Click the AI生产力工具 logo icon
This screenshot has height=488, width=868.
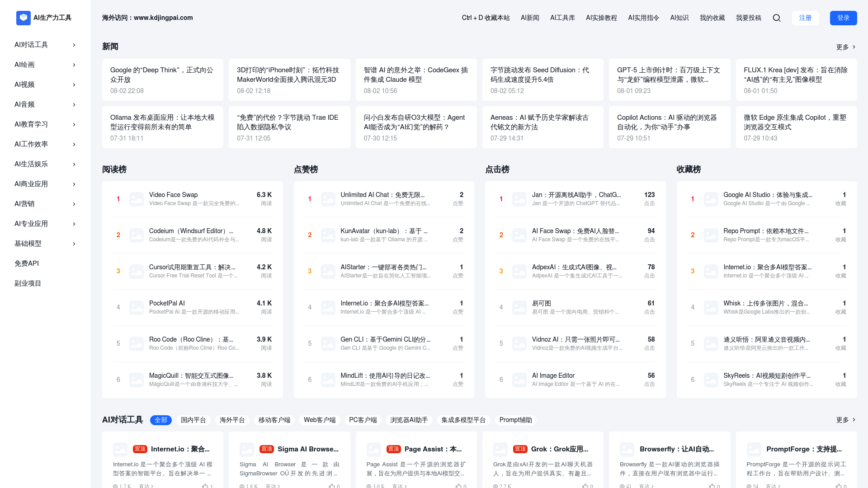point(24,18)
